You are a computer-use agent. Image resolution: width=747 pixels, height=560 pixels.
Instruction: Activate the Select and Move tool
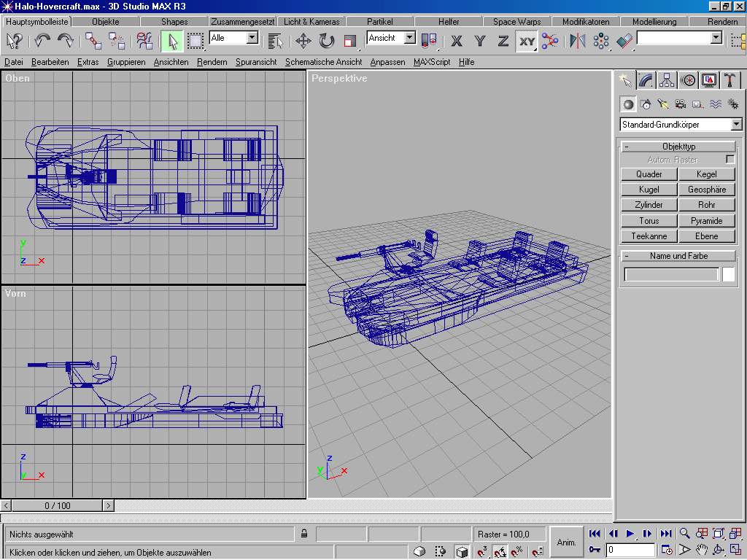tap(303, 41)
